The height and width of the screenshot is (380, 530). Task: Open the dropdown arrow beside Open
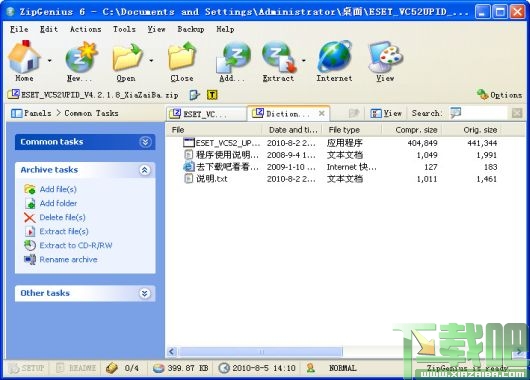151,61
